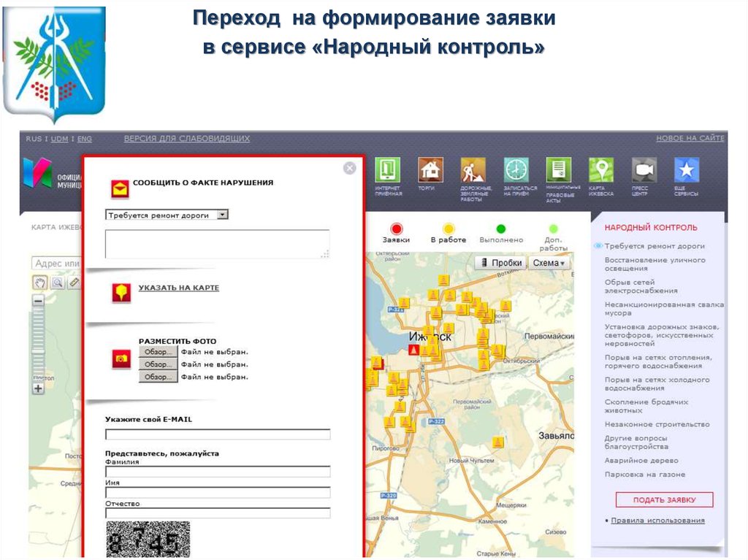Viewport: 748px width, 560px height.
Task: Open the Указать на карте link
Action: pyautogui.click(x=178, y=288)
